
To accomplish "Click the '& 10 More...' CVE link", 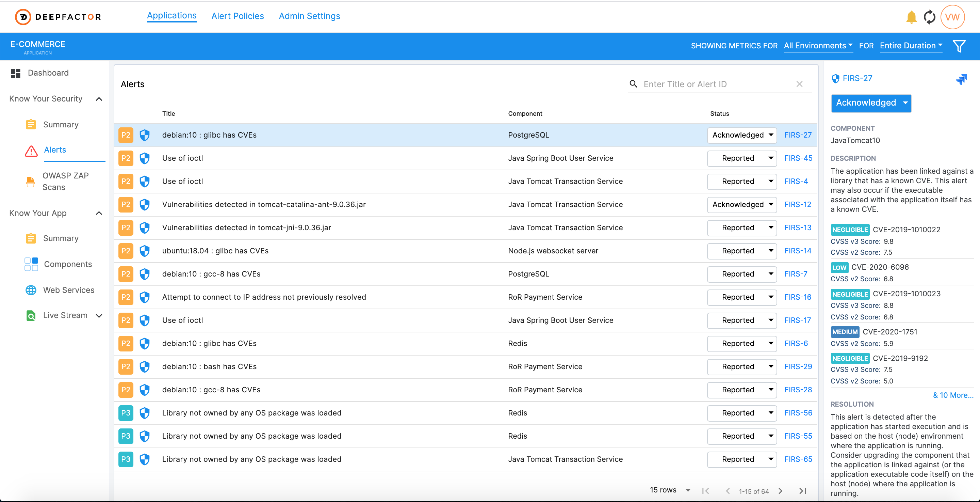I will click(953, 395).
